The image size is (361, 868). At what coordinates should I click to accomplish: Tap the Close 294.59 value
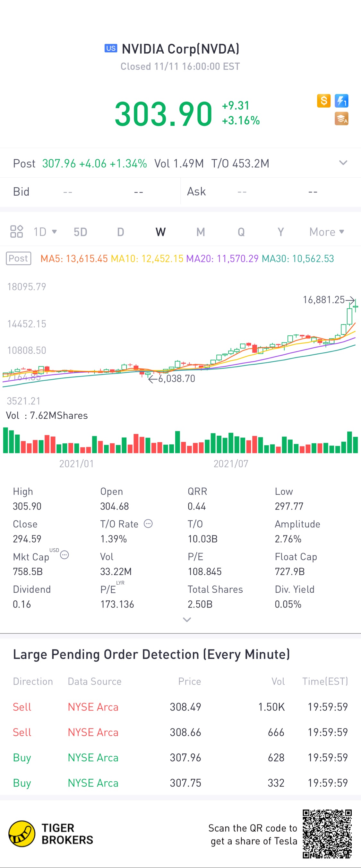tap(27, 539)
